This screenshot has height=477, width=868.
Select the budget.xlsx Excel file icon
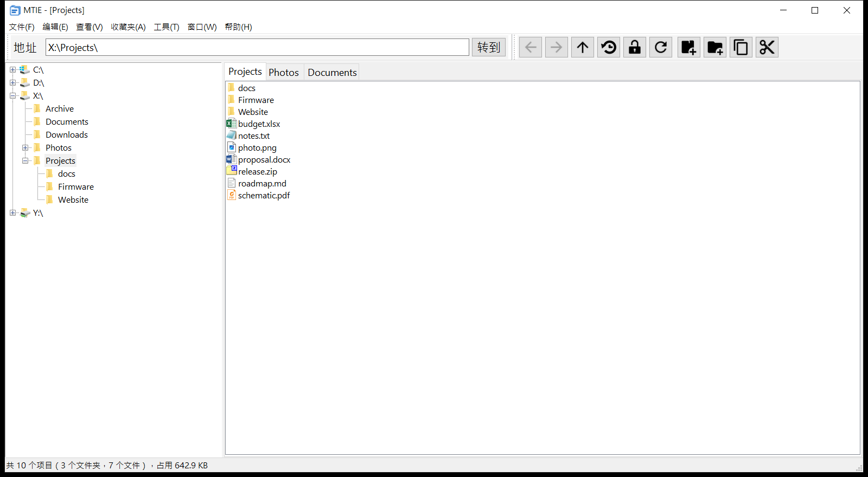click(232, 124)
